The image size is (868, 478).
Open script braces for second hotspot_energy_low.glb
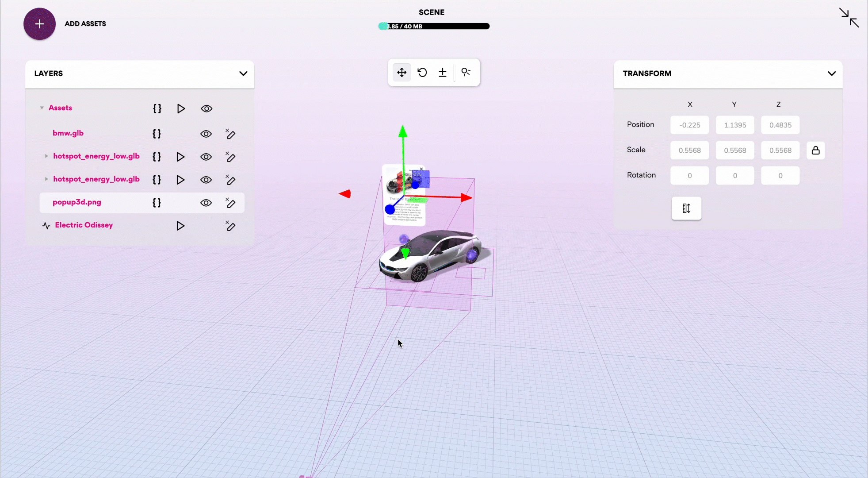[157, 180]
